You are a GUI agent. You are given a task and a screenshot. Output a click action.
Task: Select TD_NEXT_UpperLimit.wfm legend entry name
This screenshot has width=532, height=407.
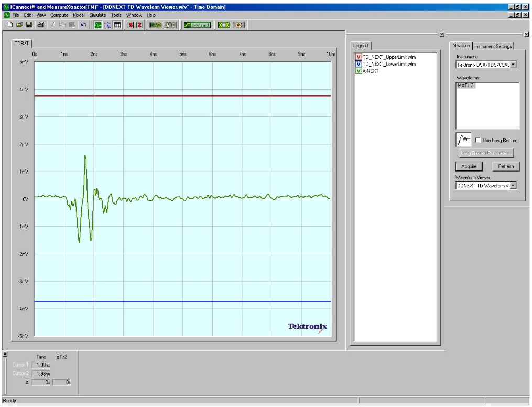coord(389,57)
